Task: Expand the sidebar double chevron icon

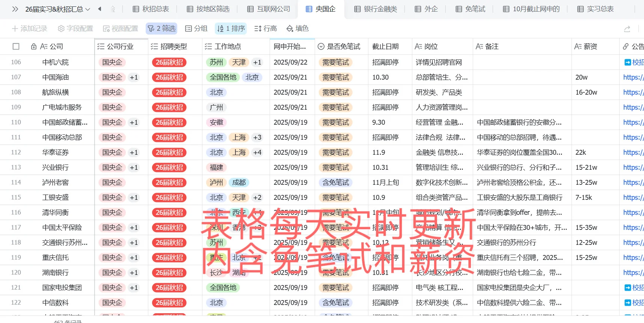Action: 15,9
